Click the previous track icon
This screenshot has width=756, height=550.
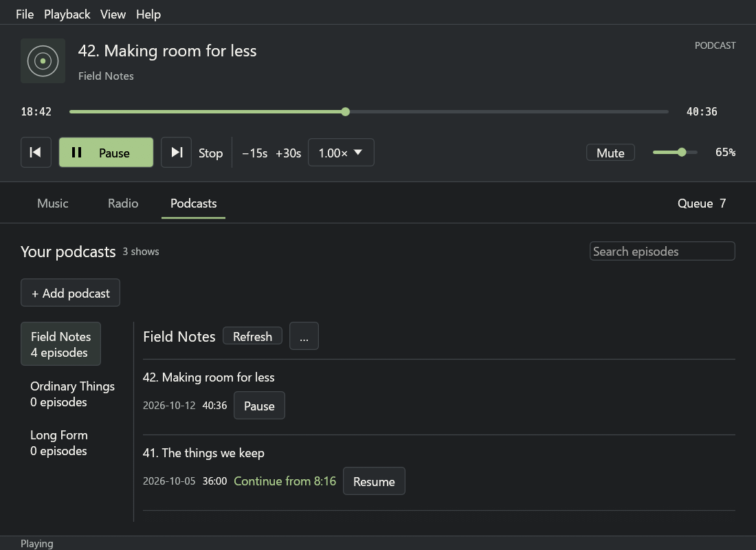(36, 153)
